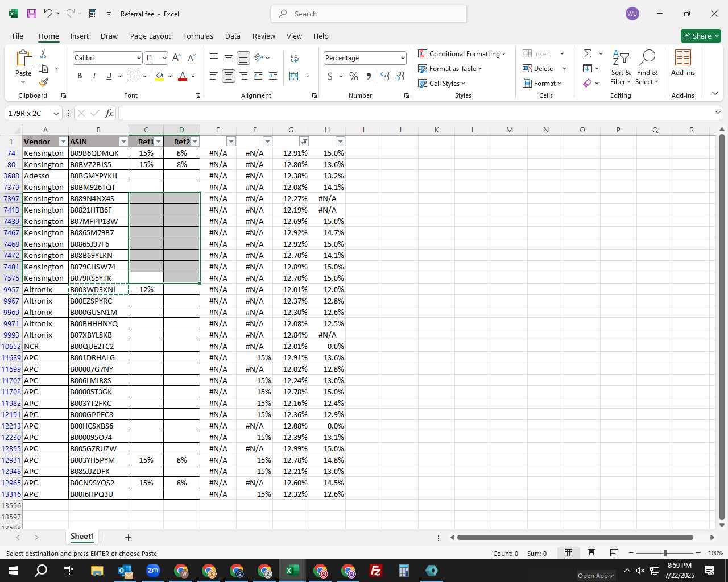Open Sort & Filter
The image size is (728, 582).
point(621,67)
